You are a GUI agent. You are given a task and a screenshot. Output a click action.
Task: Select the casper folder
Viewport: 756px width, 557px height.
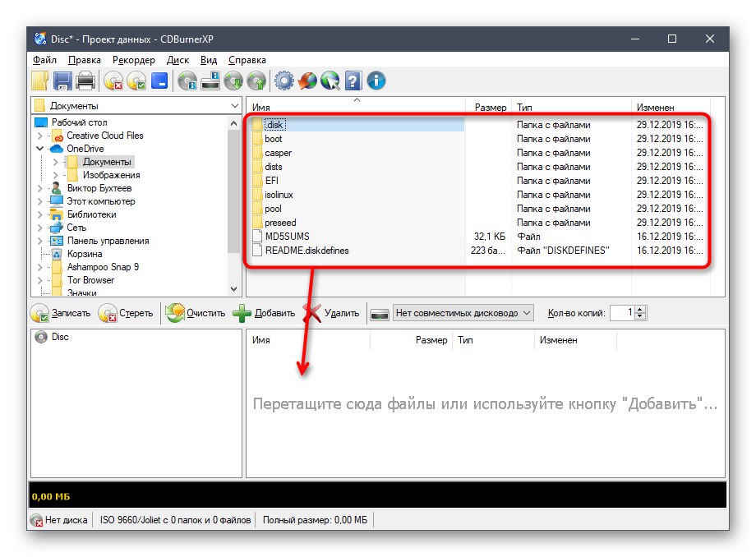point(278,153)
